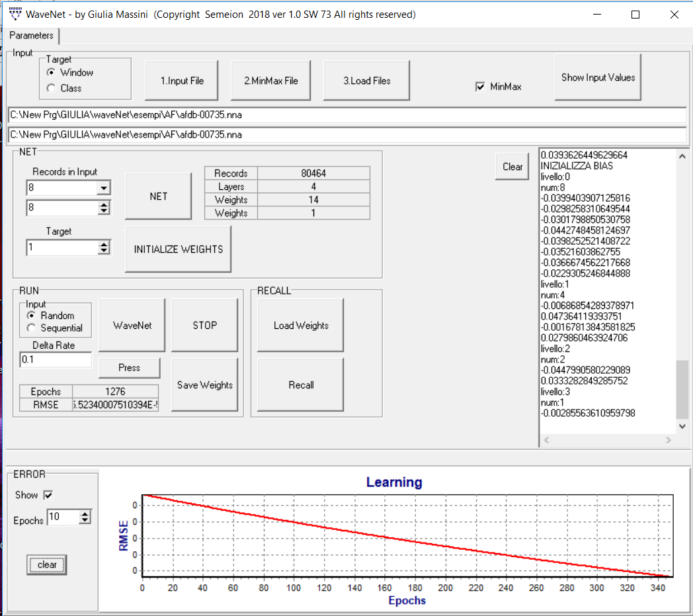The height and width of the screenshot is (616, 693).
Task: Click the 1.Input File button
Action: point(182,81)
